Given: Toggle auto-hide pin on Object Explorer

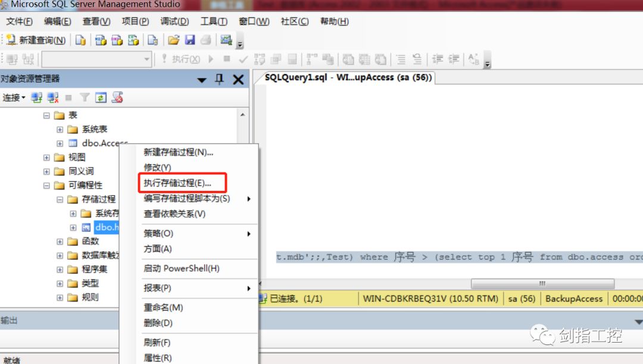Looking at the screenshot, I should (x=219, y=80).
